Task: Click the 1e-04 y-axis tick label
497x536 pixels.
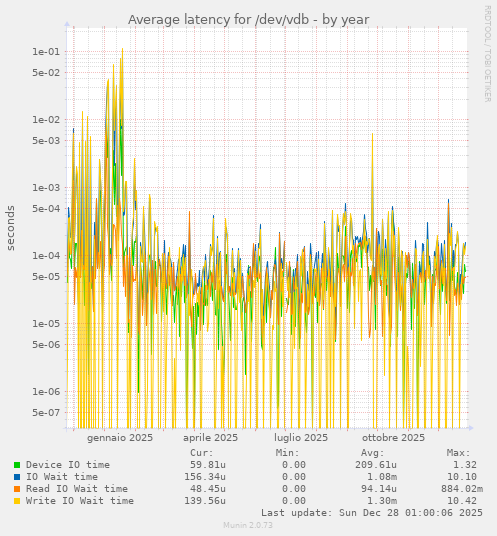Action: point(46,256)
